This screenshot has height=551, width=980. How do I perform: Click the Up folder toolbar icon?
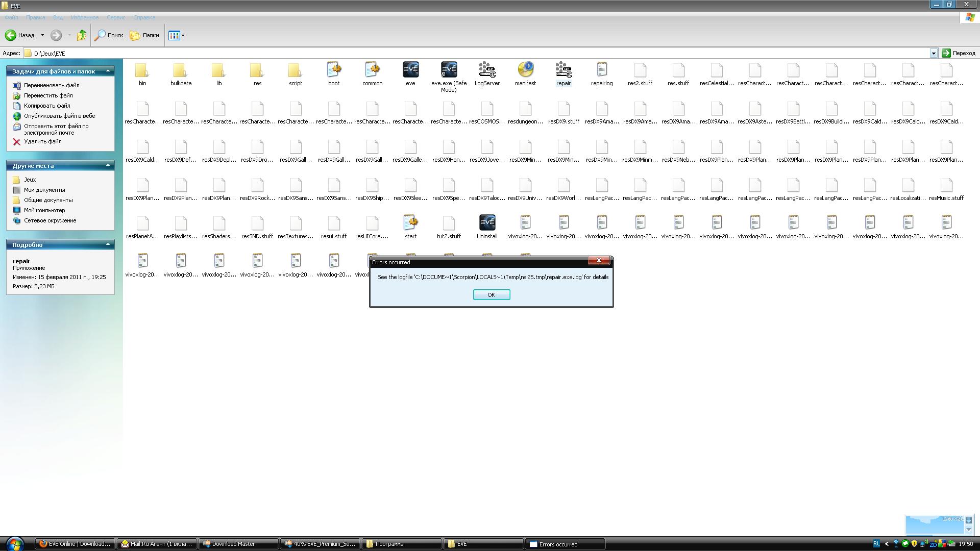82,35
